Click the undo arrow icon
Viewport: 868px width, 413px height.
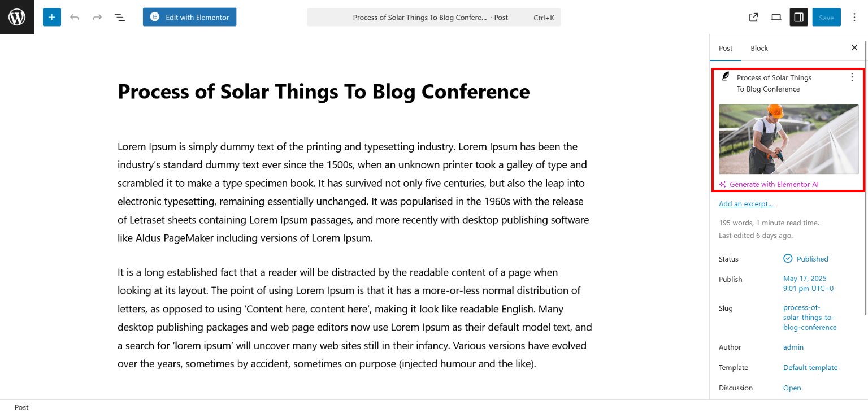coord(75,18)
